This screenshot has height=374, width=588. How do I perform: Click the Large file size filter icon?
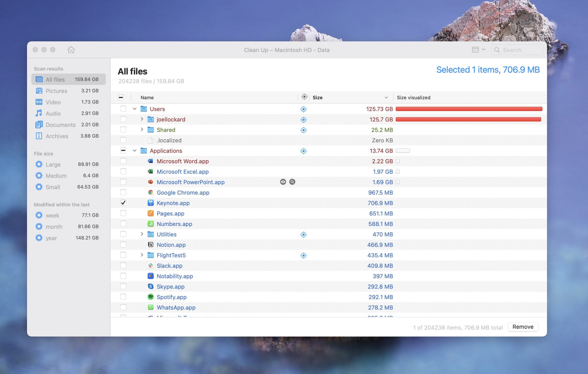pyautogui.click(x=38, y=164)
